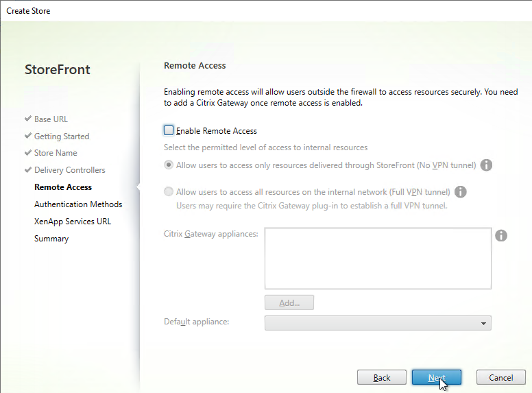Select Authentication Methods step in sidebar
532x393 pixels.
(x=78, y=204)
